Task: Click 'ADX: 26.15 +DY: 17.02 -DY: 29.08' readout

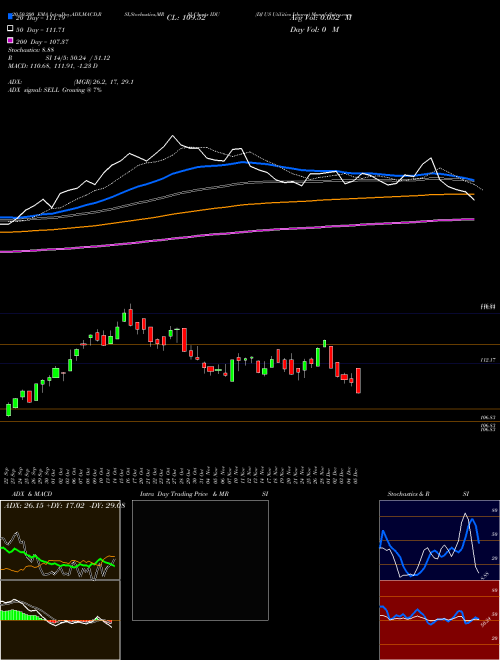Action: click(x=64, y=506)
